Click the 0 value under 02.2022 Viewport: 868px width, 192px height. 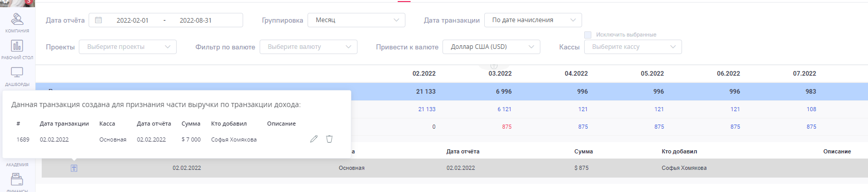coord(434,127)
